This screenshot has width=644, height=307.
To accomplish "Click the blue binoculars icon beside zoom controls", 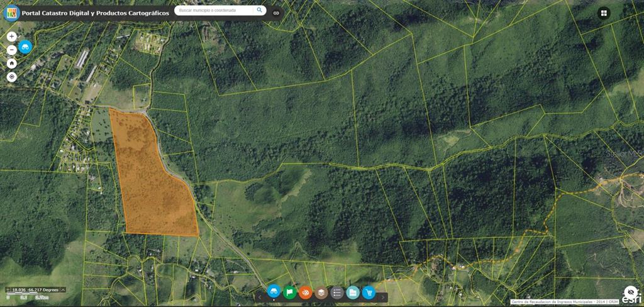I will pos(25,47).
